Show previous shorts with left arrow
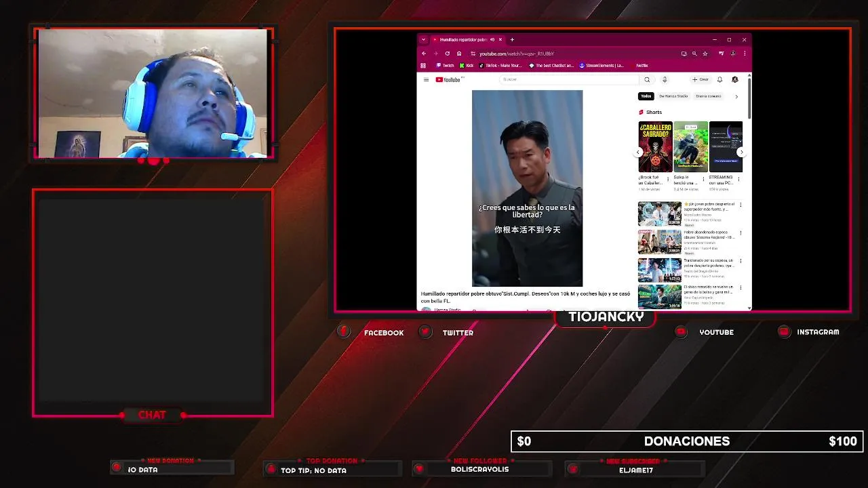 pyautogui.click(x=639, y=152)
